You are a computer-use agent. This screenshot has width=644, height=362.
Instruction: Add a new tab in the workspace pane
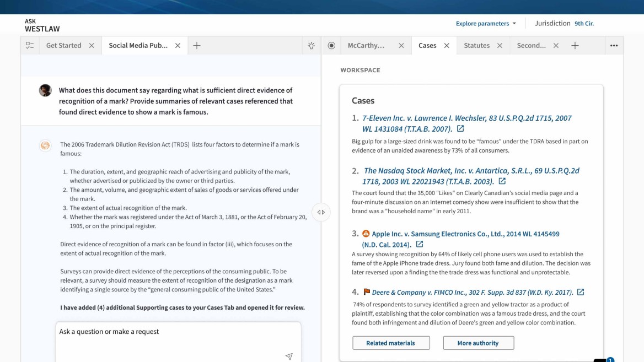click(x=575, y=46)
